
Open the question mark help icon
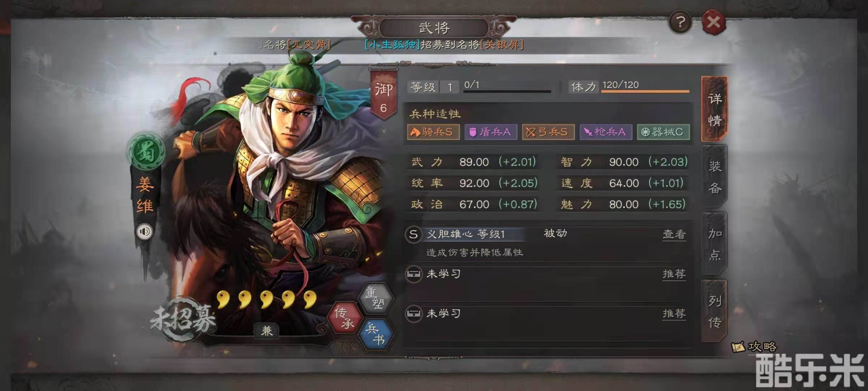point(680,22)
